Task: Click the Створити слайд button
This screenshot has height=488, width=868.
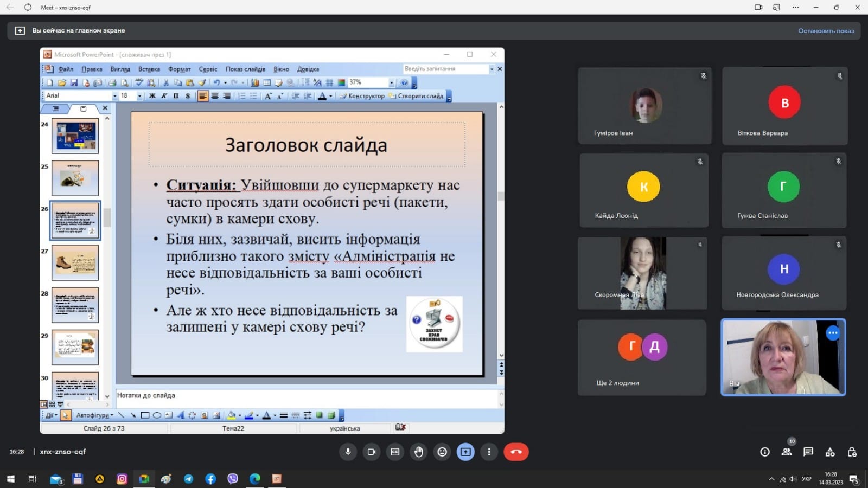Action: click(x=416, y=96)
